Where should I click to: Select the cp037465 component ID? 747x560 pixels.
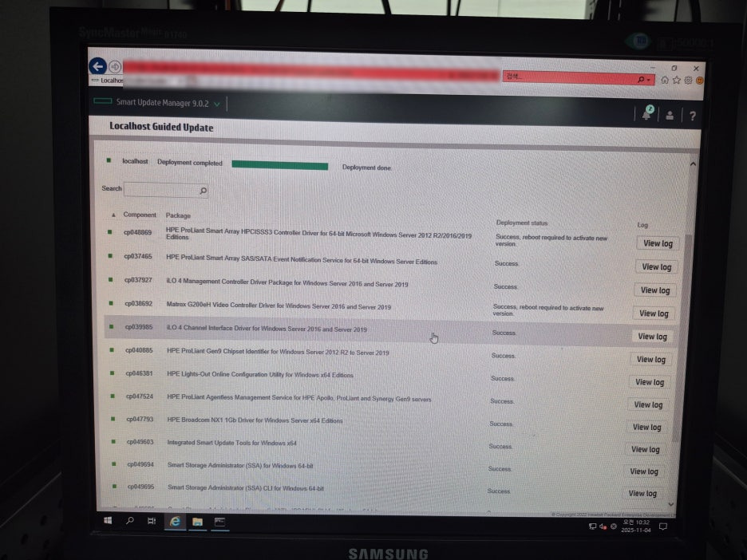coord(138,256)
